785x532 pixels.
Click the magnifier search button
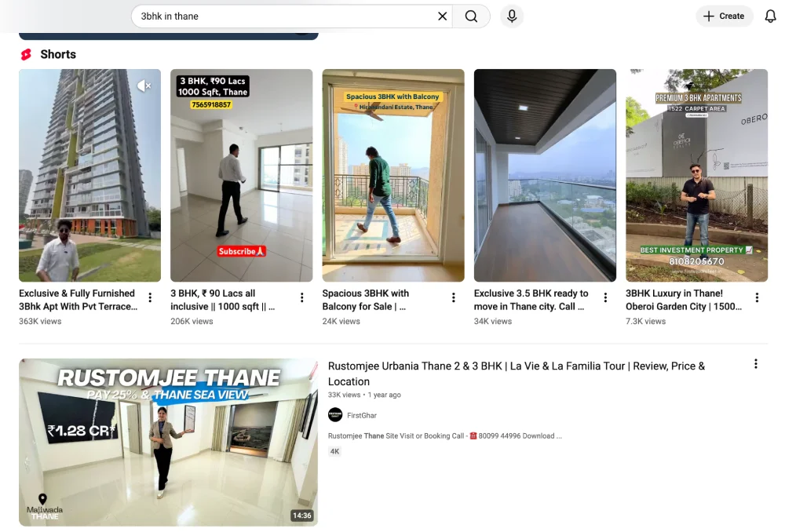[x=471, y=16]
